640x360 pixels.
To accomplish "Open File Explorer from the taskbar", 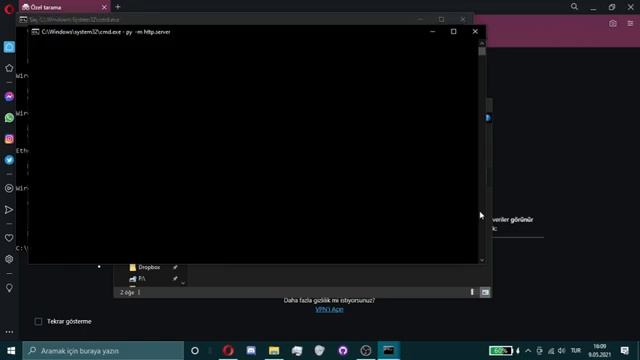I will click(x=274, y=351).
